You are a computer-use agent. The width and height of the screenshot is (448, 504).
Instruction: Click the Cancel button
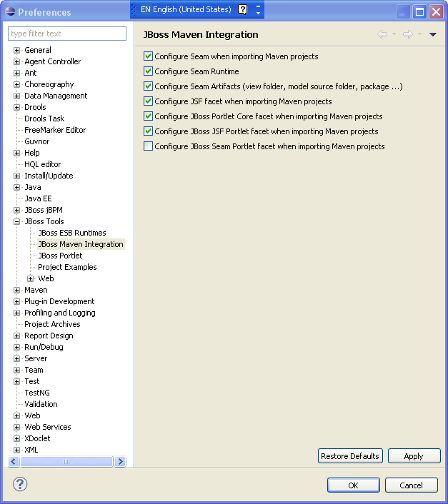tap(412, 485)
